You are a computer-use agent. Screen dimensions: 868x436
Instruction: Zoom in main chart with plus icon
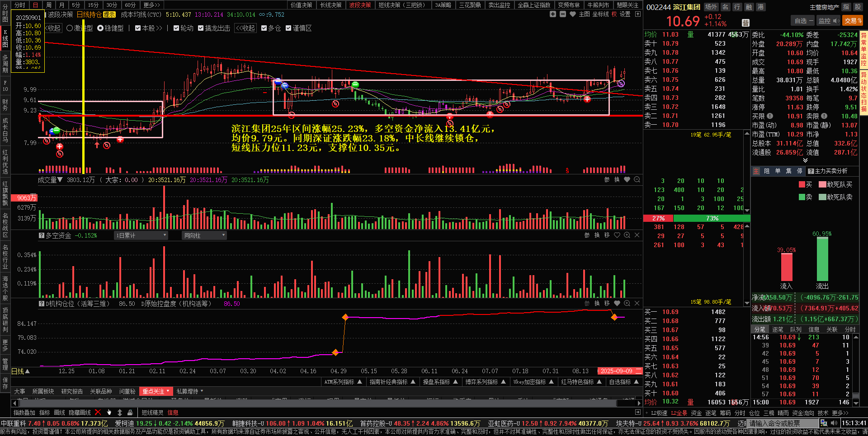coord(552,14)
